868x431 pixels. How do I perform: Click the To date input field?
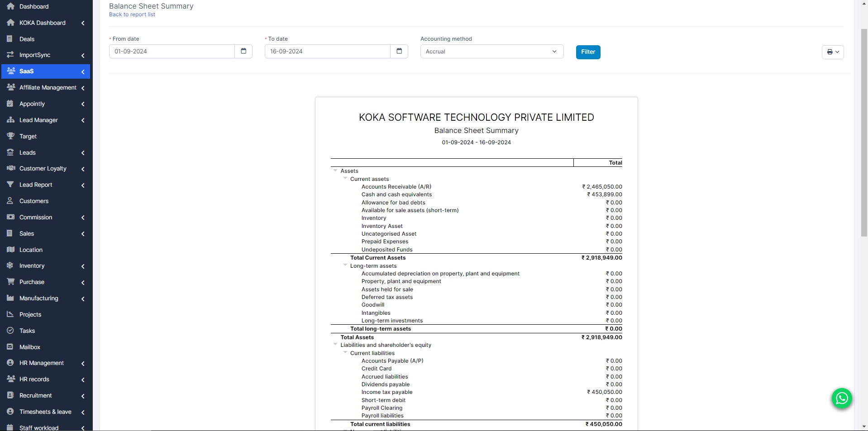click(328, 51)
